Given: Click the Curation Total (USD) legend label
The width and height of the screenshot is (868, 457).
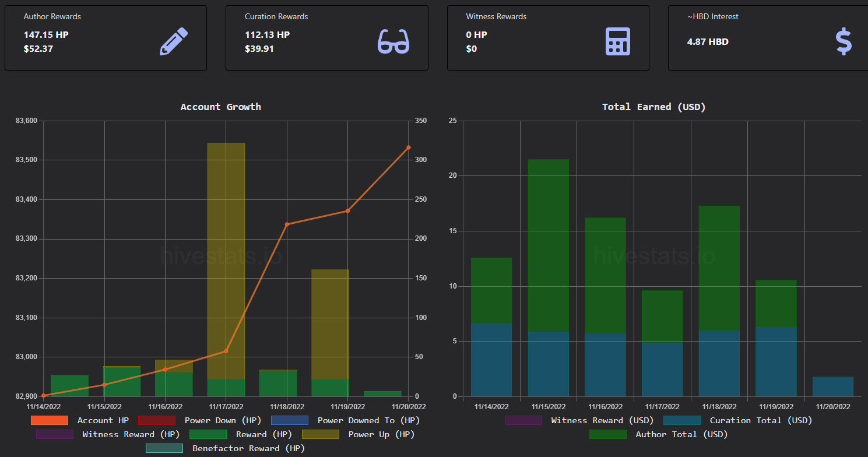Looking at the screenshot, I should [x=761, y=420].
